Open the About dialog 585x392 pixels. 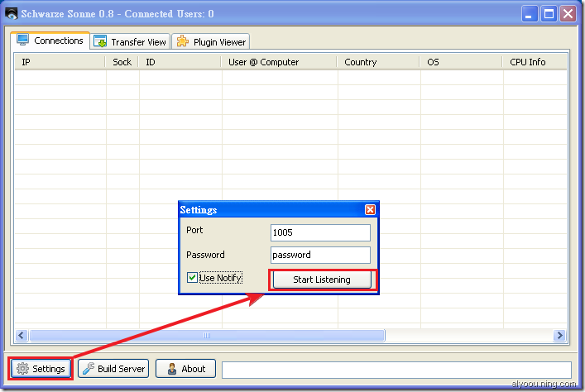click(186, 369)
